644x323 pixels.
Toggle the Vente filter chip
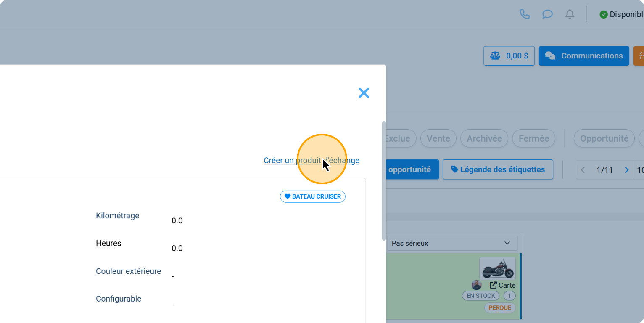(438, 138)
